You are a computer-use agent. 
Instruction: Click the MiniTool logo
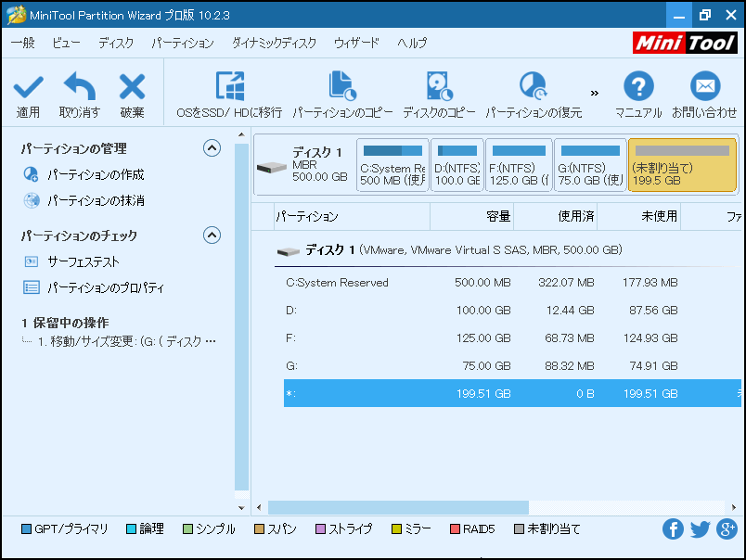[x=685, y=43]
